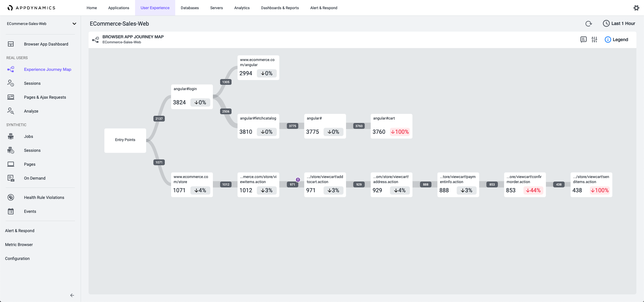Click the 2506 traffic flow label

pyautogui.click(x=226, y=112)
